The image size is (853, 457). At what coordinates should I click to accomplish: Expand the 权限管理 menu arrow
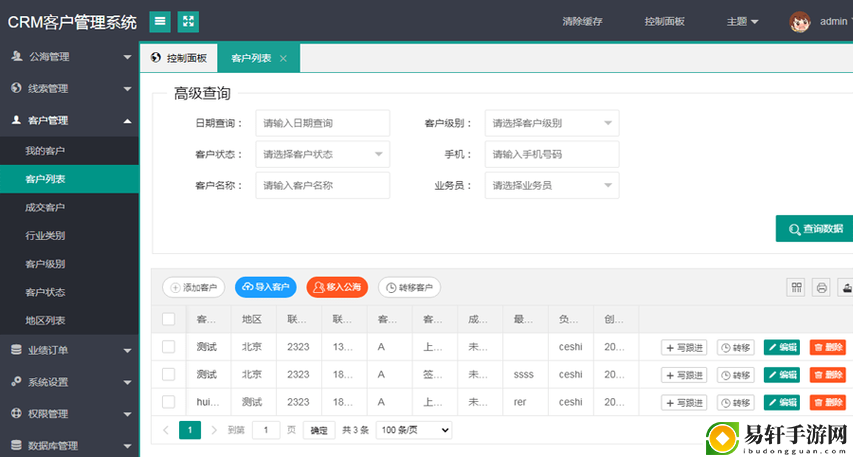point(127,414)
